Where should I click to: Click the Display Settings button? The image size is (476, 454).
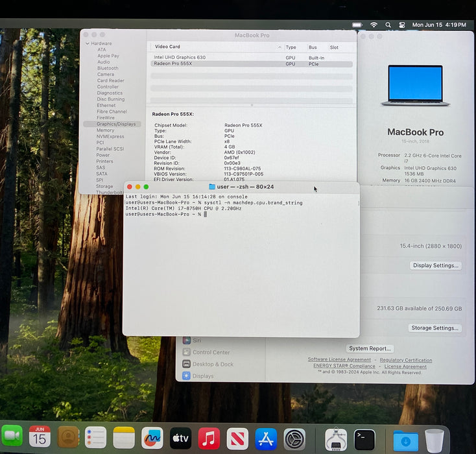tap(436, 265)
